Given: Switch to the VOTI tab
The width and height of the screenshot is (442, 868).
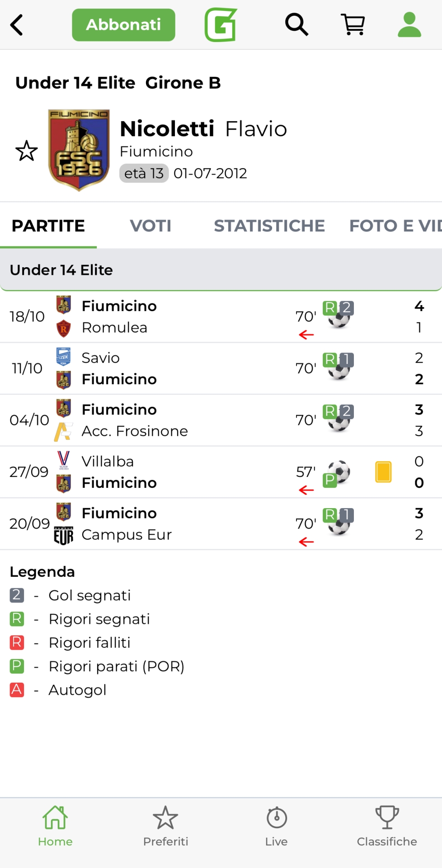Looking at the screenshot, I should [x=150, y=226].
